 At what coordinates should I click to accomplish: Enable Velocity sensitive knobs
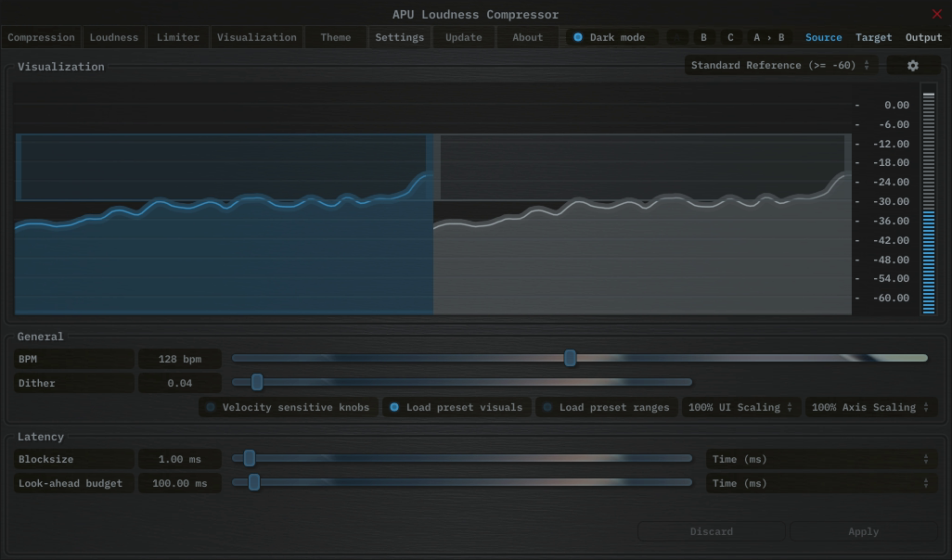click(288, 407)
